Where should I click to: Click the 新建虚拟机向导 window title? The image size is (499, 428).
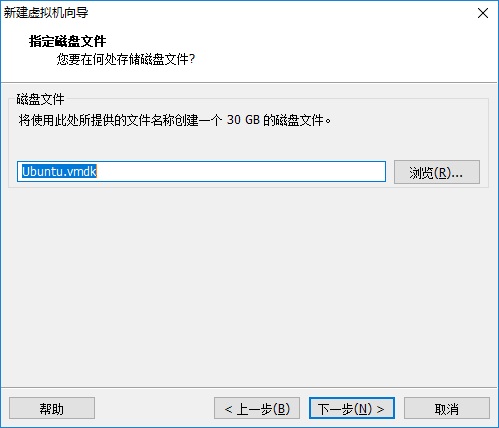pyautogui.click(x=46, y=13)
